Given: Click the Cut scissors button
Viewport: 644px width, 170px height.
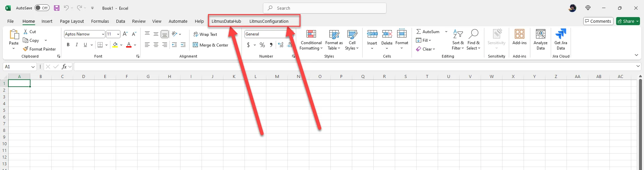Looking at the screenshot, I should (x=30, y=32).
